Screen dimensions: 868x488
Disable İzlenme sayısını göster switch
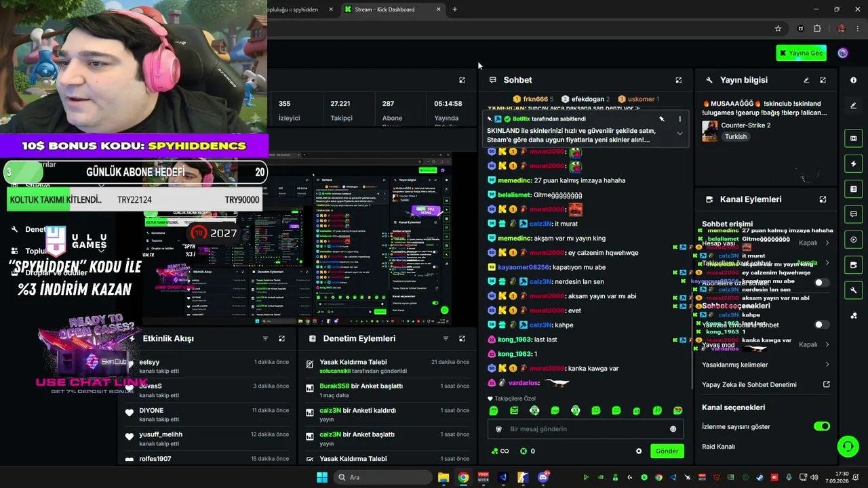click(x=822, y=426)
